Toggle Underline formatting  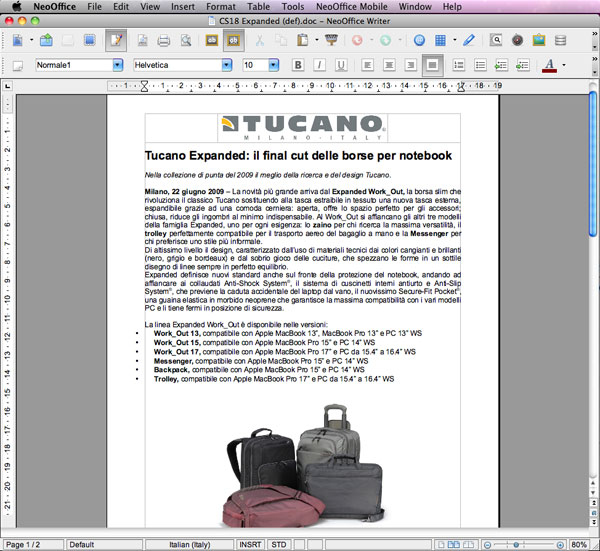(341, 65)
